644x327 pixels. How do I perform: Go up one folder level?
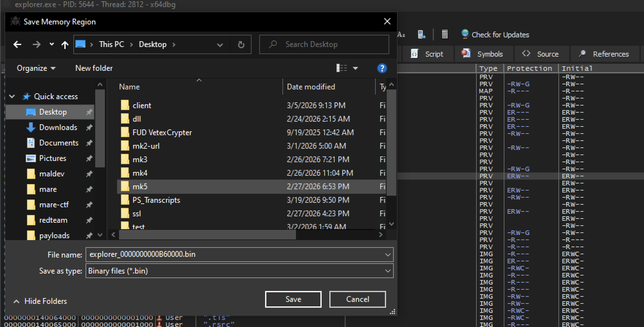tap(65, 45)
